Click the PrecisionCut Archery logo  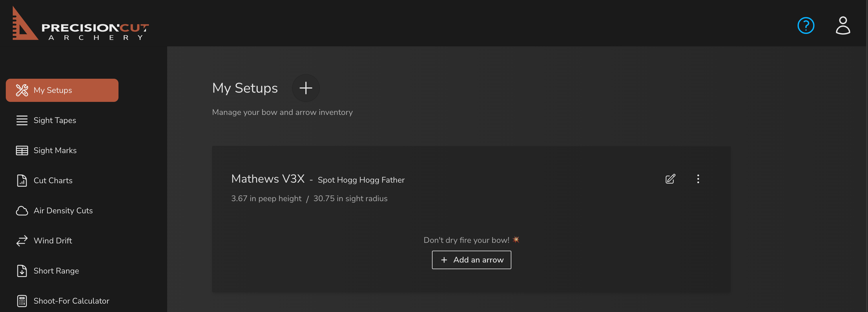coord(81,23)
